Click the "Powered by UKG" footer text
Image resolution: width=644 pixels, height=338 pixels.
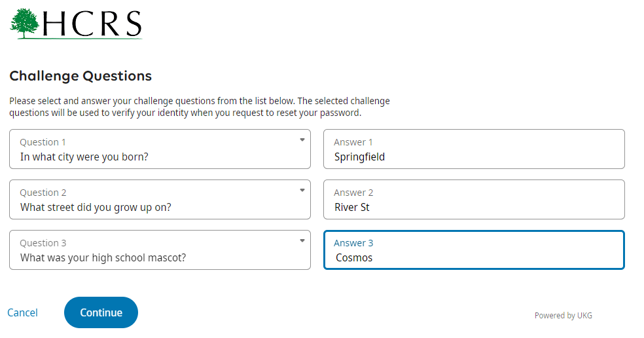[563, 315]
